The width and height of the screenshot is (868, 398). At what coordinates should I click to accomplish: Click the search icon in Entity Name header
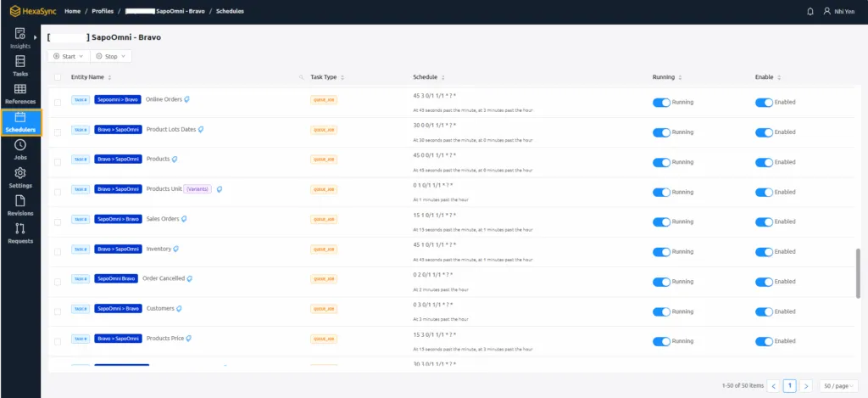tap(301, 77)
